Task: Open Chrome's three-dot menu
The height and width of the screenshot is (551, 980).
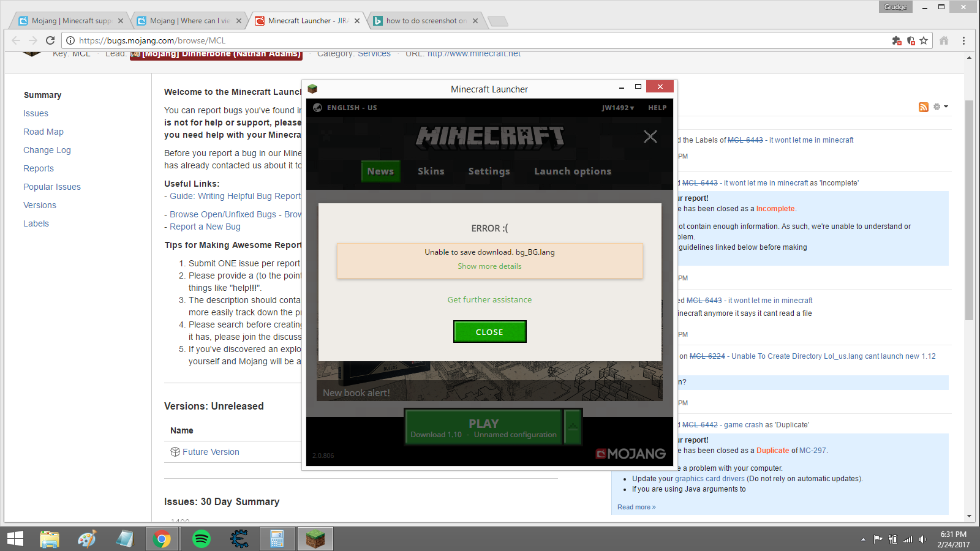Action: coord(963,40)
